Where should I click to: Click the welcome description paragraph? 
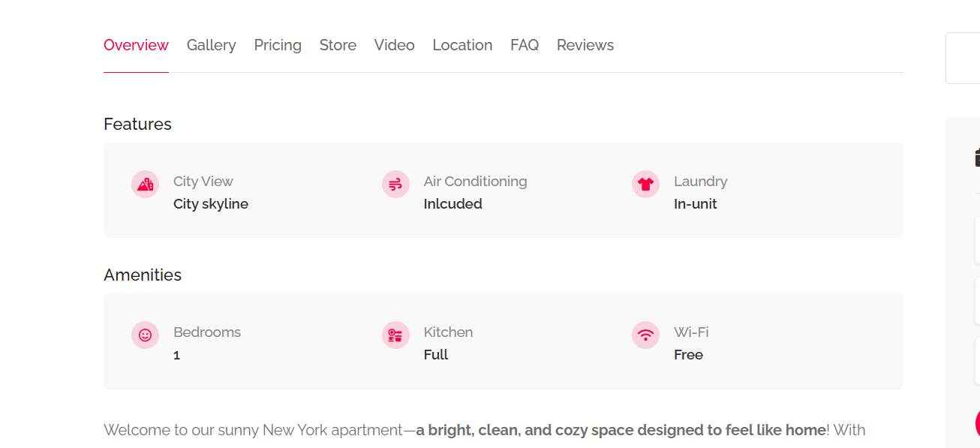coord(484,430)
